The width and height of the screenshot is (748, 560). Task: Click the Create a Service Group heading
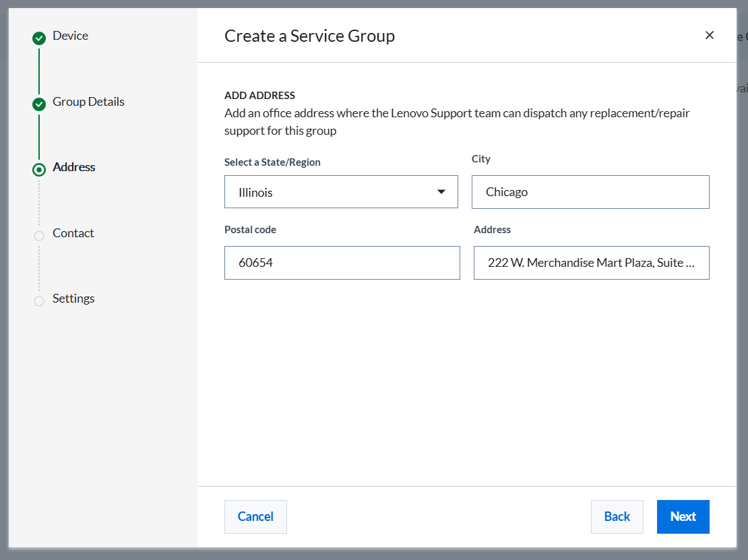(309, 36)
